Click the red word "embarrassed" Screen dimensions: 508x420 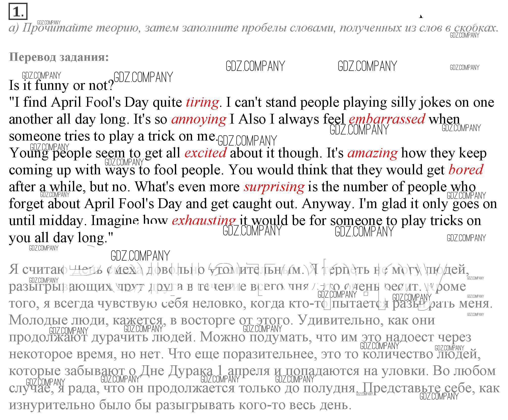tap(387, 119)
